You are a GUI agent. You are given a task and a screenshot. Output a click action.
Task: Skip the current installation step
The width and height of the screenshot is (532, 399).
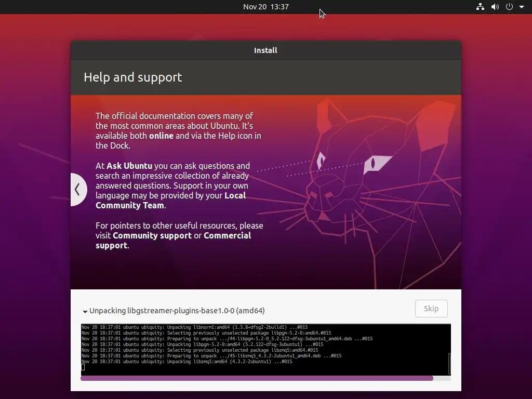[x=431, y=309]
